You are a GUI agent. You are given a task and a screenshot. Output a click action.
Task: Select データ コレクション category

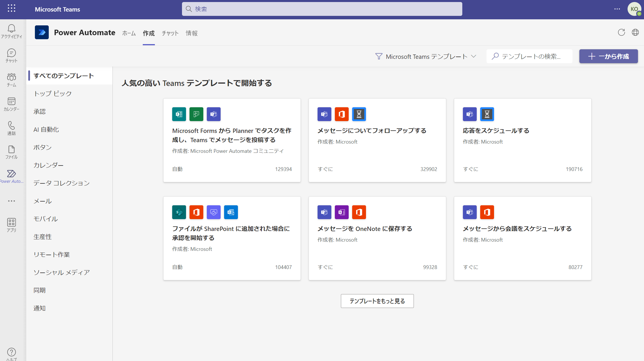[x=70, y=183]
